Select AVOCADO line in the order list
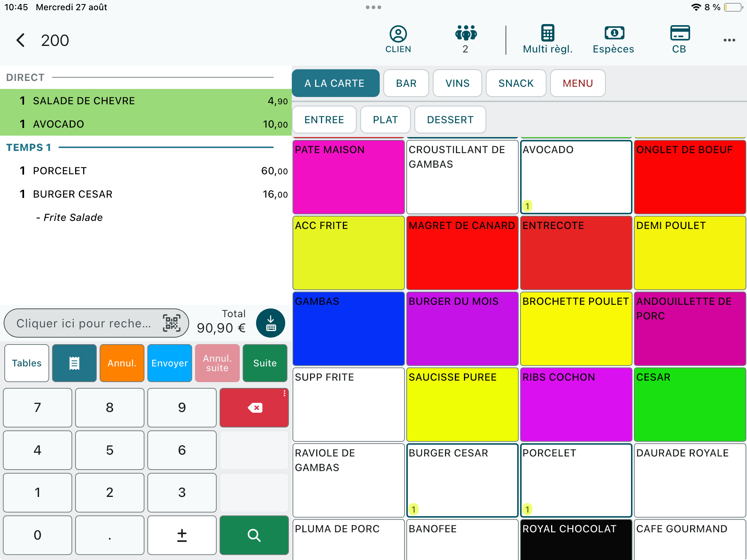The image size is (747, 560). click(x=146, y=124)
